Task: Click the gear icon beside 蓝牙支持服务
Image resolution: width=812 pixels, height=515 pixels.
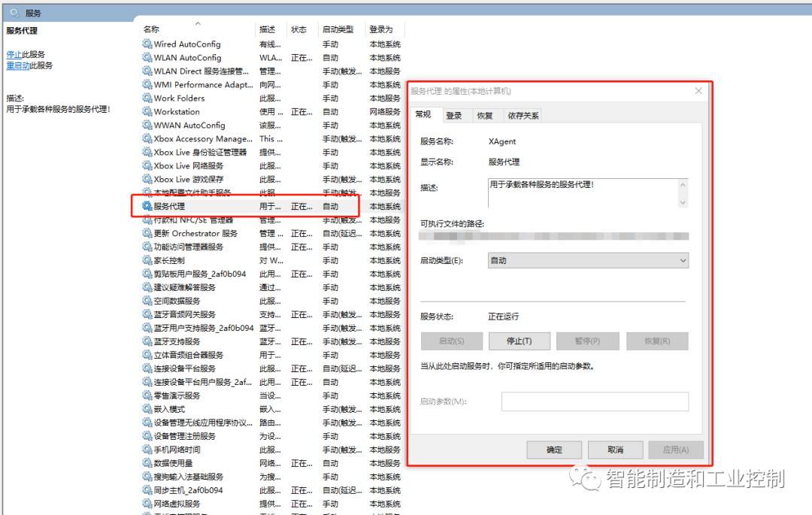Action: tap(147, 341)
